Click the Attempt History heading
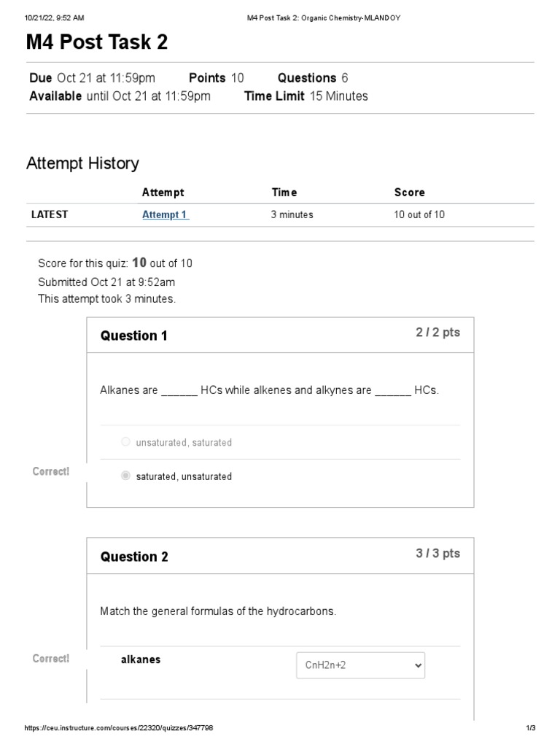Viewport: 560px width, 747px height. point(82,163)
